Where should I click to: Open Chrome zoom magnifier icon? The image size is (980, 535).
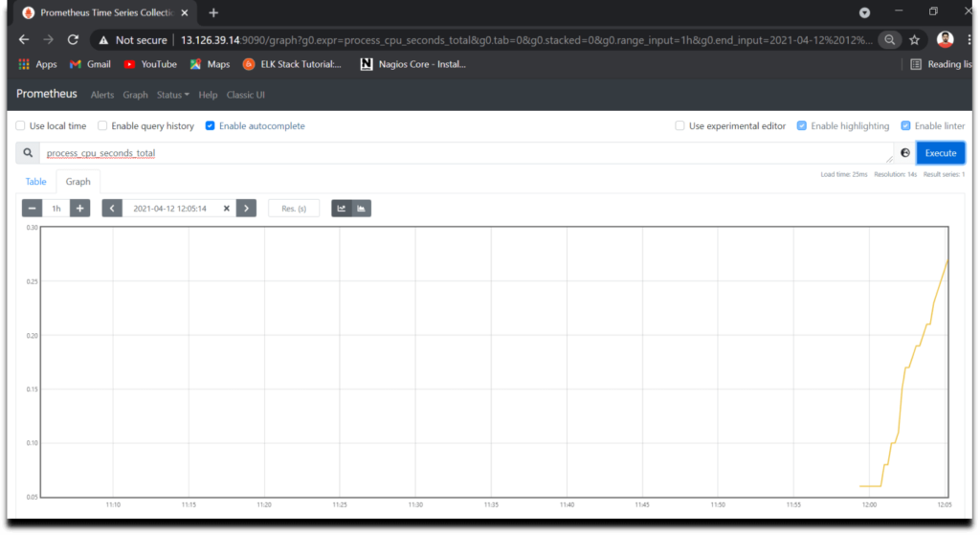889,40
